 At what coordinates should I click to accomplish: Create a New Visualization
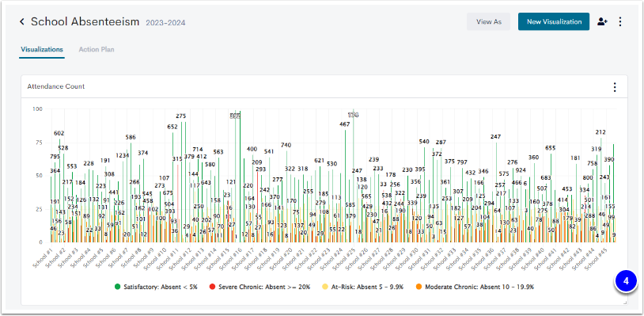pyautogui.click(x=554, y=21)
